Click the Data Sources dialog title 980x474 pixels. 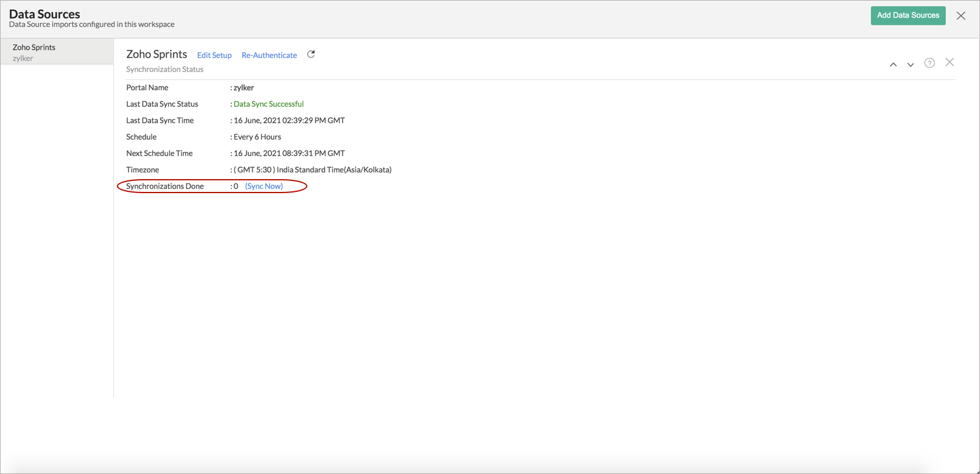[x=44, y=13]
